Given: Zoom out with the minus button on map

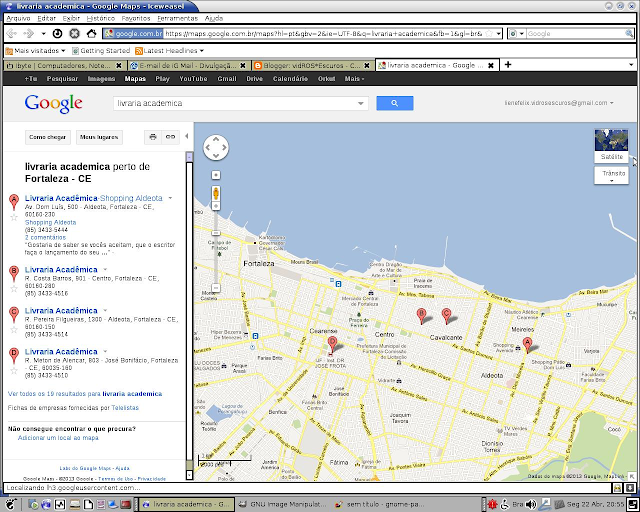Looking at the screenshot, I should (216, 288).
